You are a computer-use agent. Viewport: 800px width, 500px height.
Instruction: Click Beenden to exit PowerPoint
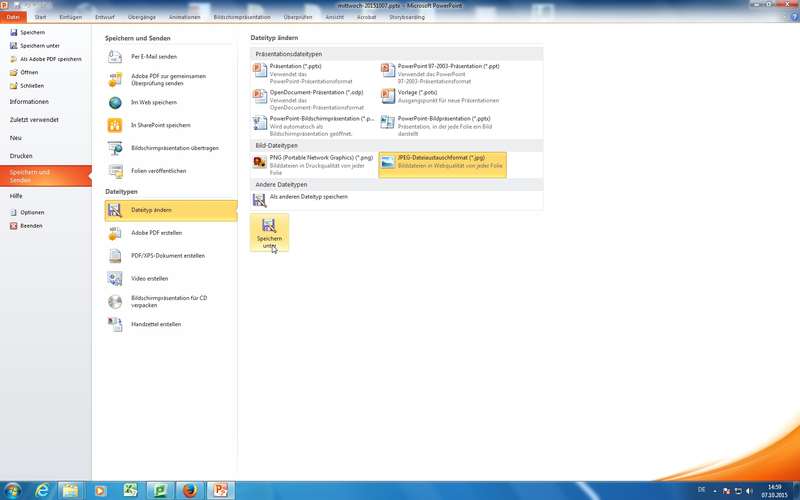(x=26, y=226)
